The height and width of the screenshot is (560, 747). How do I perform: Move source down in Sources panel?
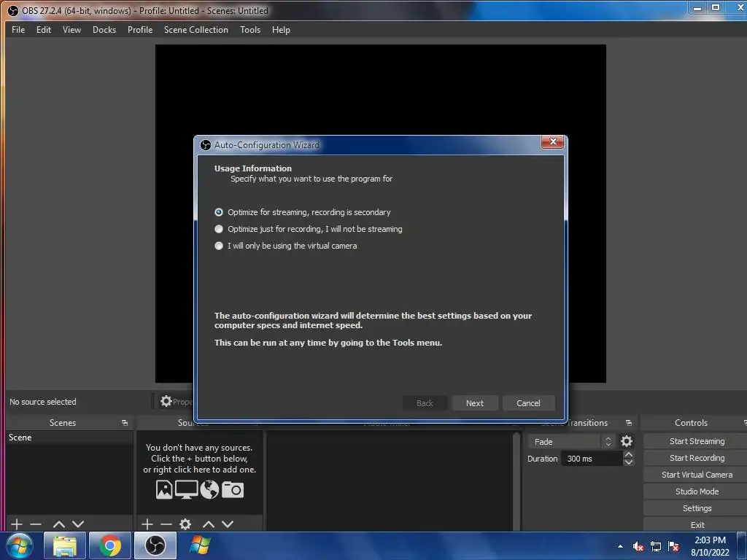tap(228, 524)
